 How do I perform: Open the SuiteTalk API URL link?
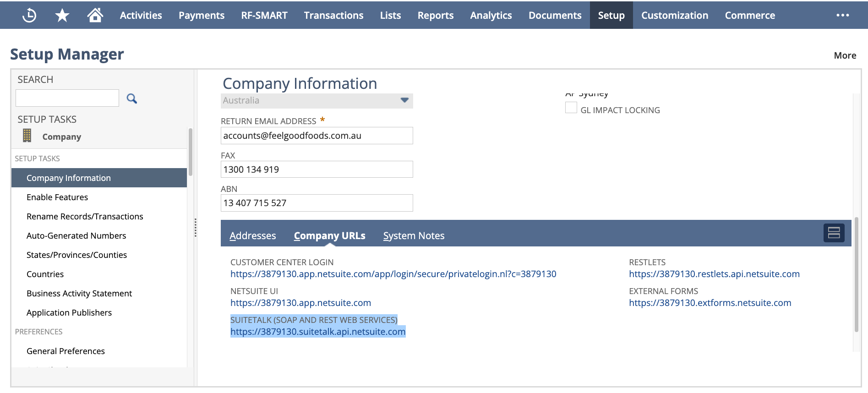click(318, 332)
